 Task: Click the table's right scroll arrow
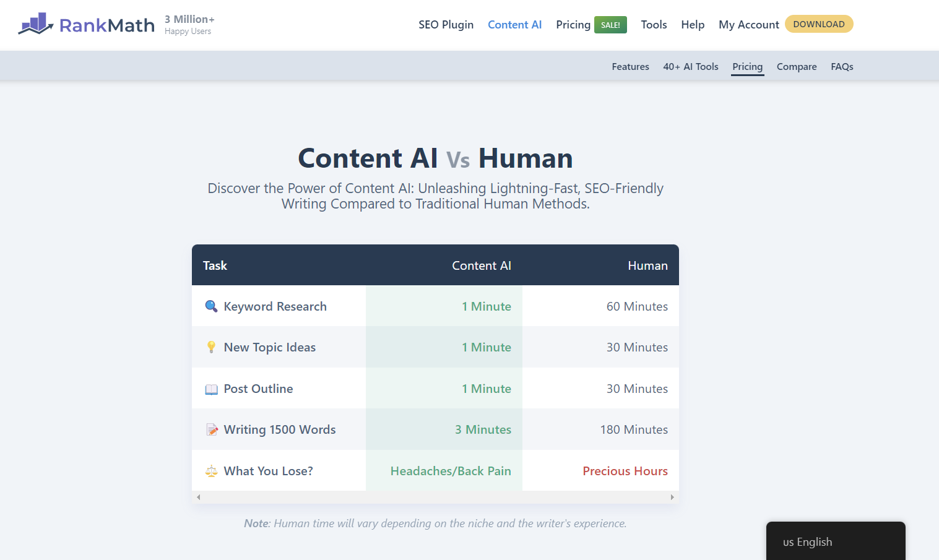(672, 497)
